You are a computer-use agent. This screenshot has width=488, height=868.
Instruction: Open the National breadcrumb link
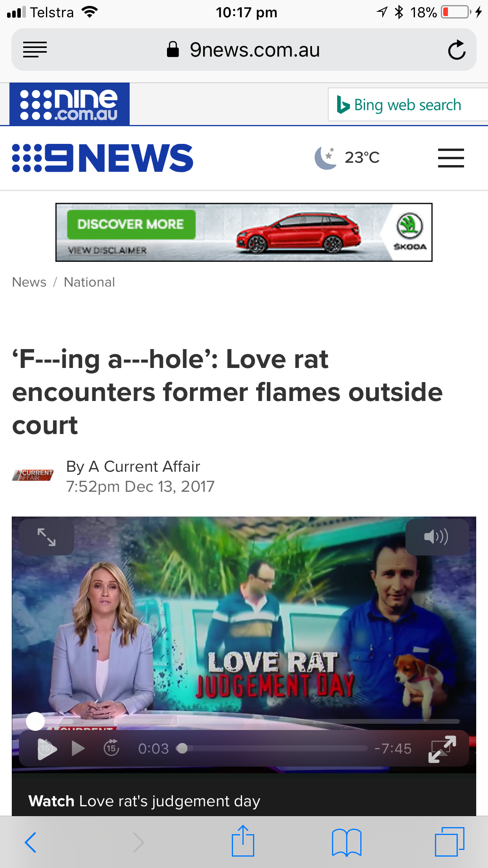(89, 282)
